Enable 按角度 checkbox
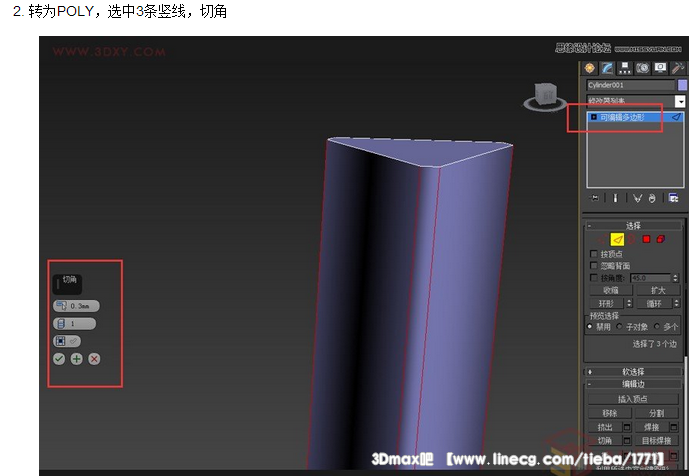693x476 pixels. pyautogui.click(x=594, y=278)
